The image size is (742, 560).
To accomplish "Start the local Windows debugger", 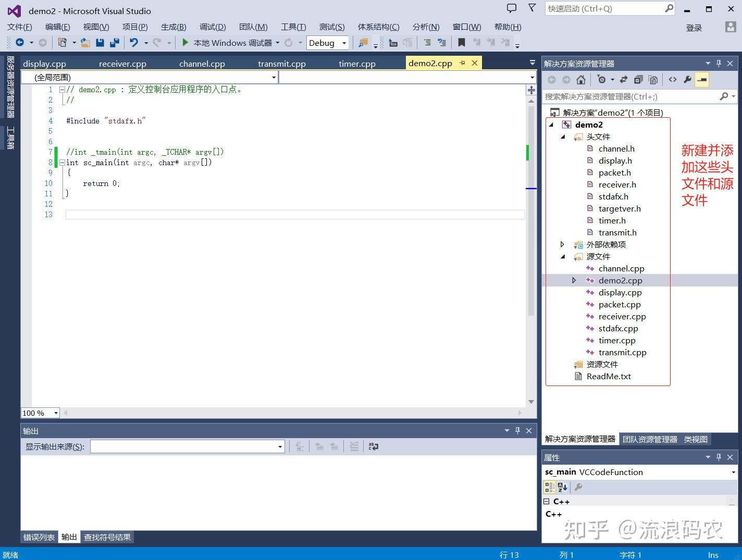I will [x=185, y=43].
